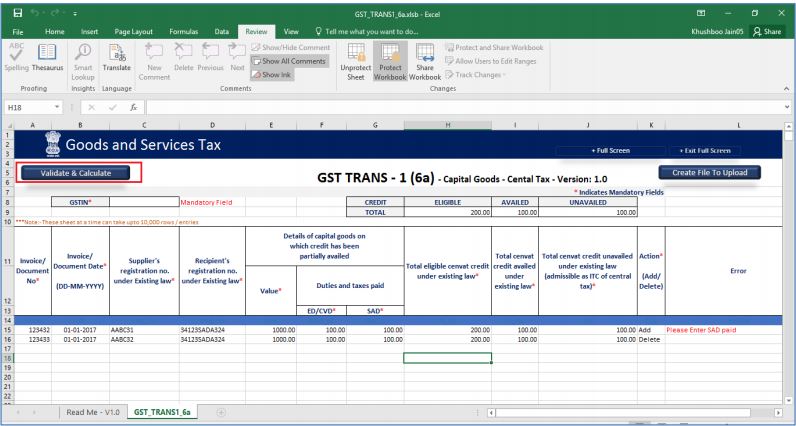The image size is (796, 426).
Task: Click the horizontal scrollbar at the bottom
Action: [x=630, y=411]
